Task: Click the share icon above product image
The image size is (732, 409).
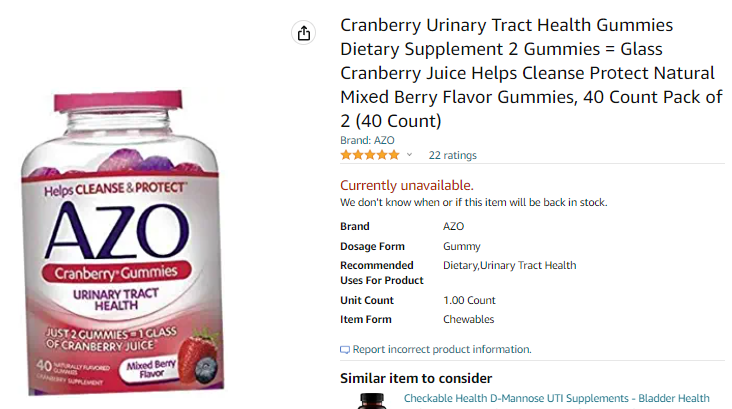Action: point(303,33)
